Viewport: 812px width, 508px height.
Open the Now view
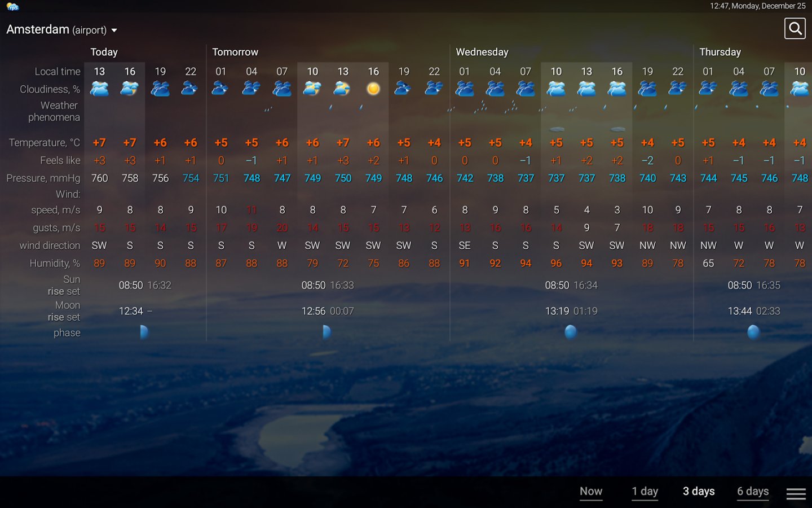pyautogui.click(x=590, y=492)
